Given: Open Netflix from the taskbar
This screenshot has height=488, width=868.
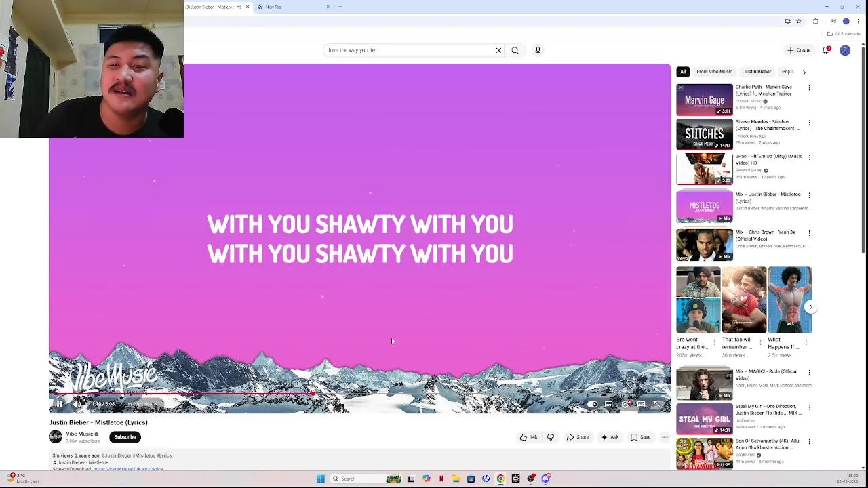Looking at the screenshot, I should (441, 479).
